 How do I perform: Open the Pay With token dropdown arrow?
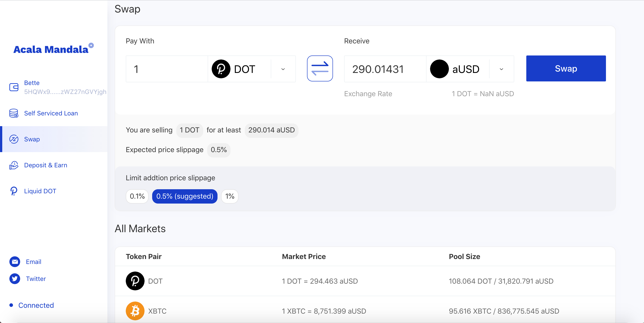(x=283, y=69)
